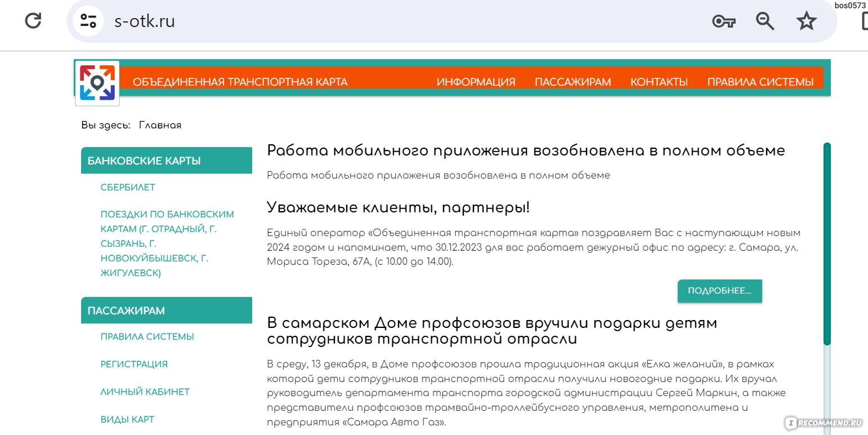This screenshot has width=868, height=435.
Task: Click the summary line about мобильного приложения under the first headline
Action: 439,175
